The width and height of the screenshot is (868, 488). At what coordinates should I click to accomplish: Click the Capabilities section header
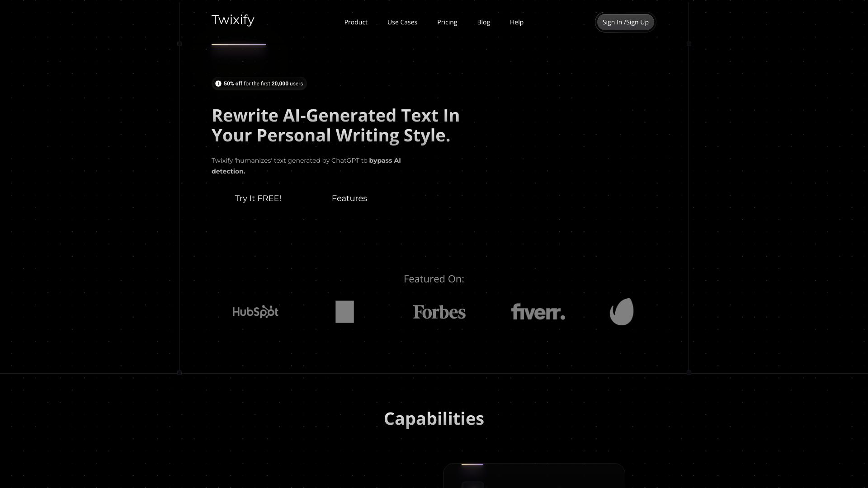click(434, 418)
